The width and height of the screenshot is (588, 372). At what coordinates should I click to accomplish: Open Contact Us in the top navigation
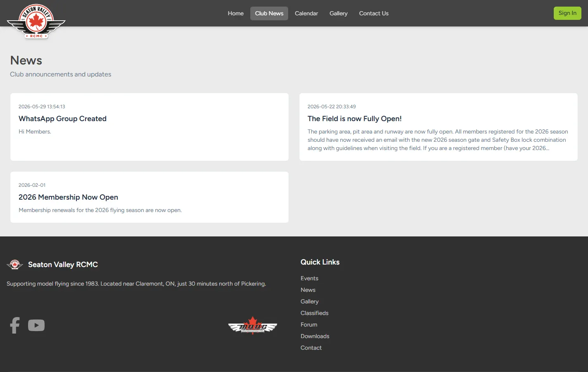pyautogui.click(x=374, y=13)
